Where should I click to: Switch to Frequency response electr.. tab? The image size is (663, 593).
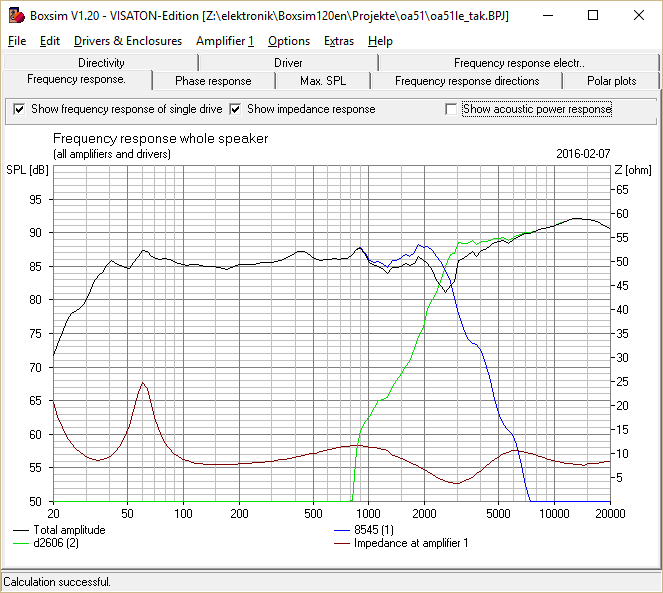tap(519, 63)
